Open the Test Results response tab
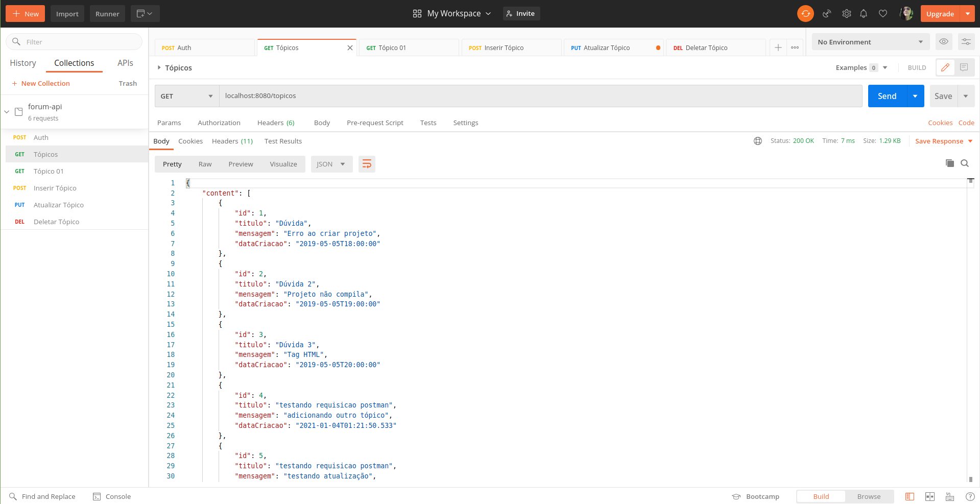The width and height of the screenshot is (980, 504). pos(283,141)
